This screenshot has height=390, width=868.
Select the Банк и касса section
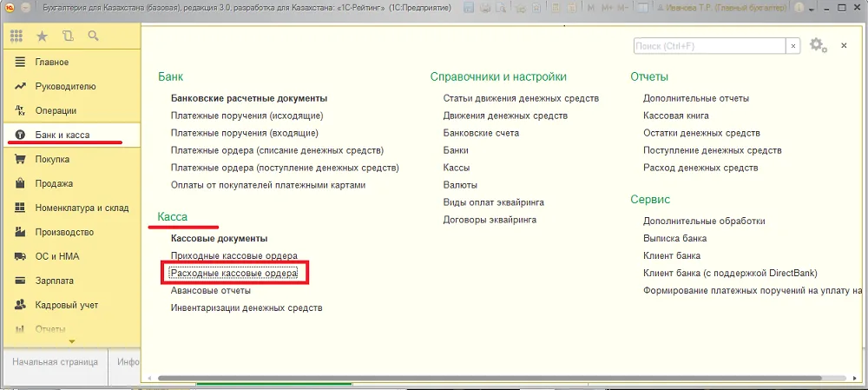pyautogui.click(x=70, y=135)
